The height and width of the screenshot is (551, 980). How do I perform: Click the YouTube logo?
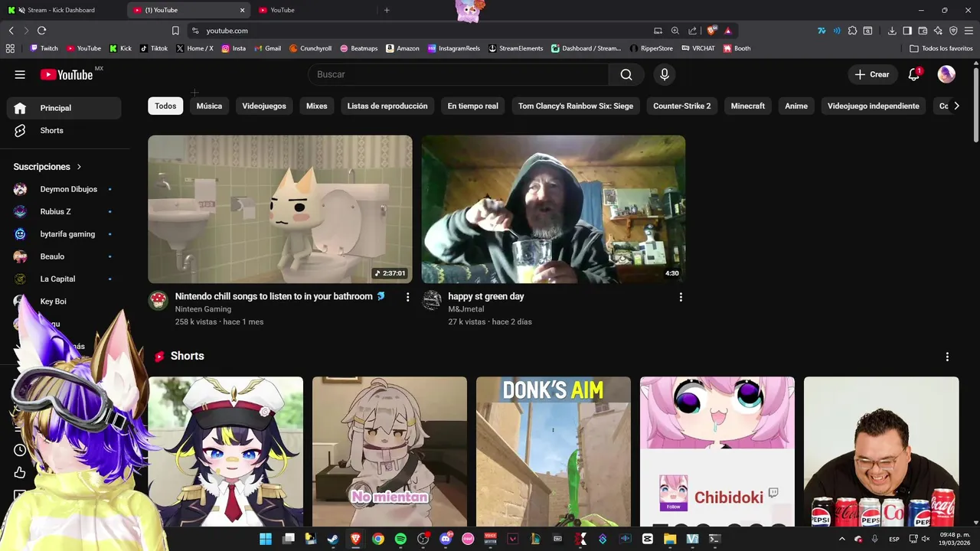pyautogui.click(x=67, y=74)
